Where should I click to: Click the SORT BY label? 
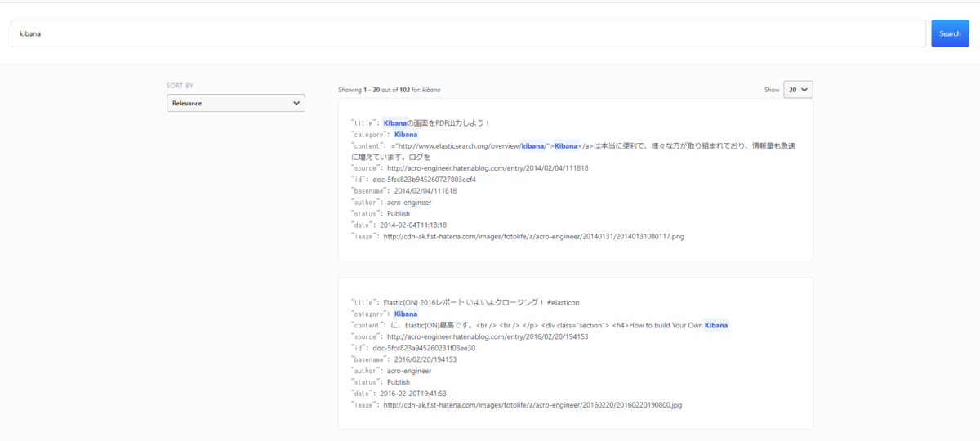click(180, 85)
